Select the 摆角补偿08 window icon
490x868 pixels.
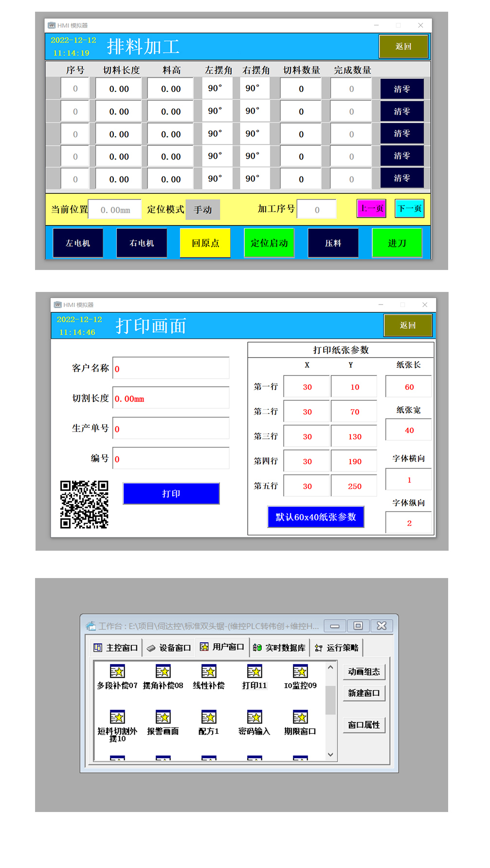point(163,672)
